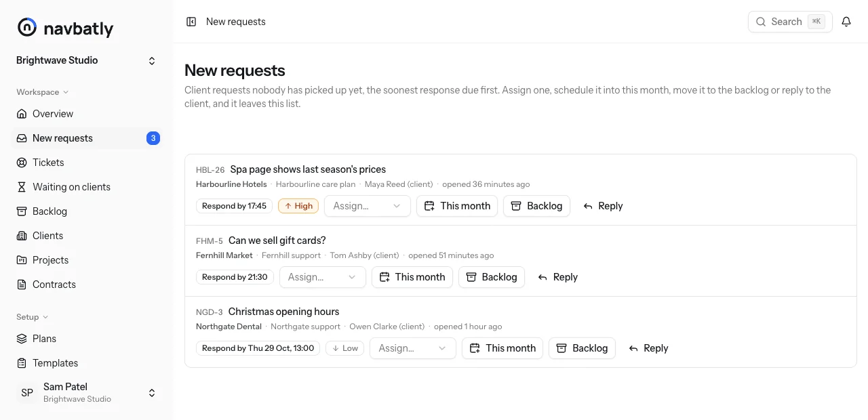868x420 pixels.
Task: Open request titled Can we sell gift cards?
Action: pos(277,240)
